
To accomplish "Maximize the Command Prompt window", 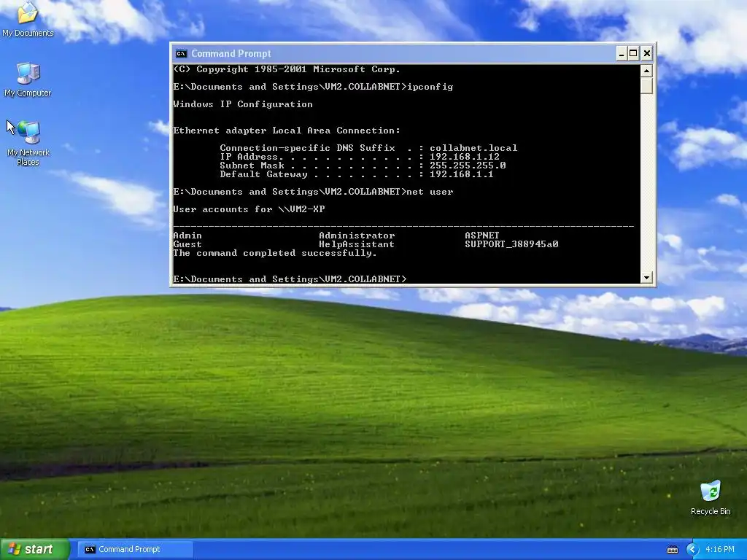I will (633, 53).
